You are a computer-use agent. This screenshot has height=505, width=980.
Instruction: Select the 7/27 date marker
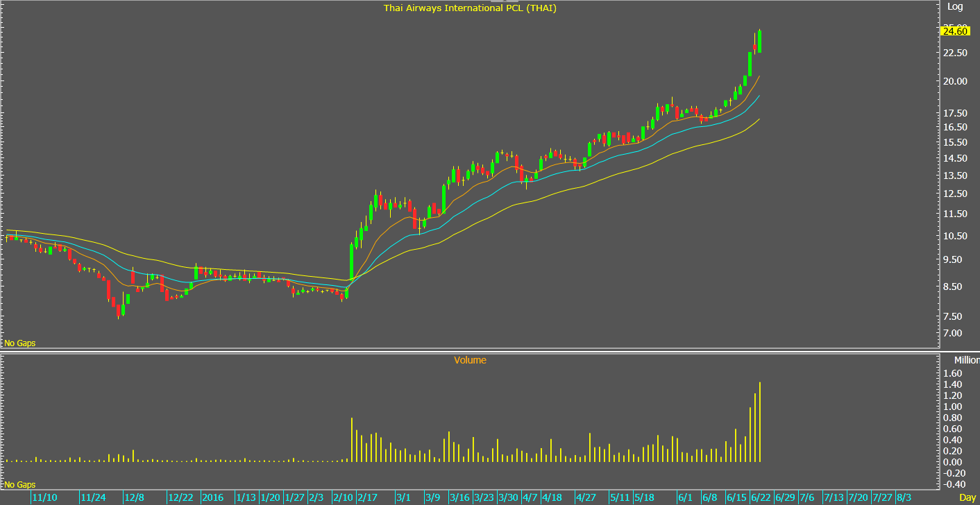pos(882,498)
